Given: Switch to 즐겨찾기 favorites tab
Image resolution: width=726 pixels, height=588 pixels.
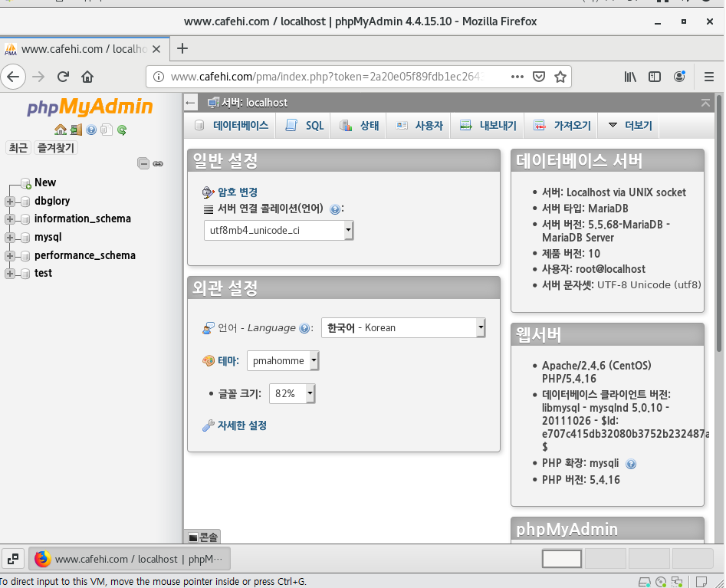Looking at the screenshot, I should (55, 148).
